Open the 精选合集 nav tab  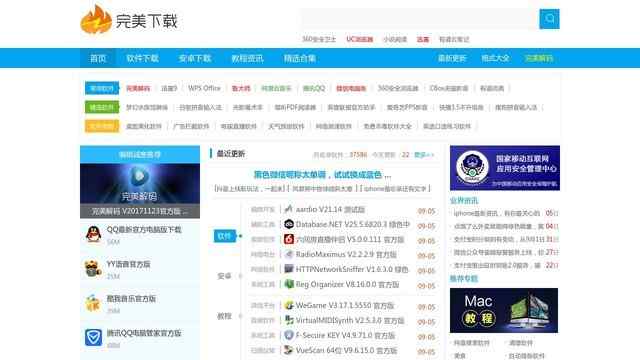[300, 58]
